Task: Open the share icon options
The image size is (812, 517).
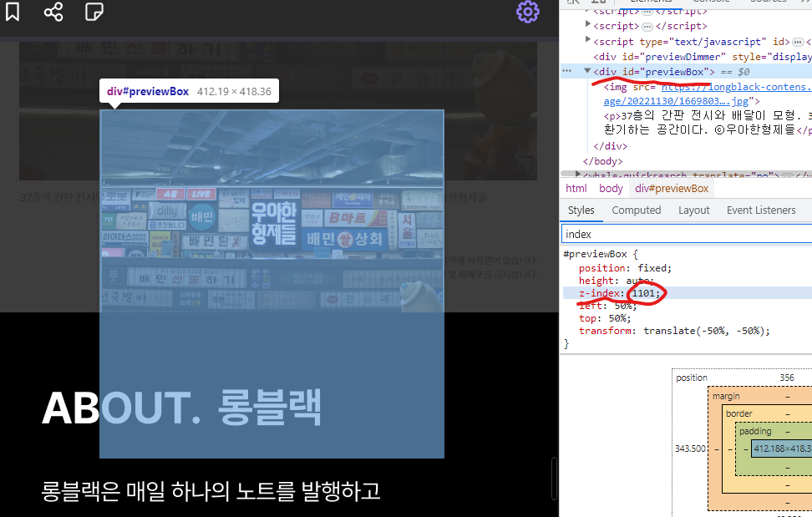Action: pos(53,12)
